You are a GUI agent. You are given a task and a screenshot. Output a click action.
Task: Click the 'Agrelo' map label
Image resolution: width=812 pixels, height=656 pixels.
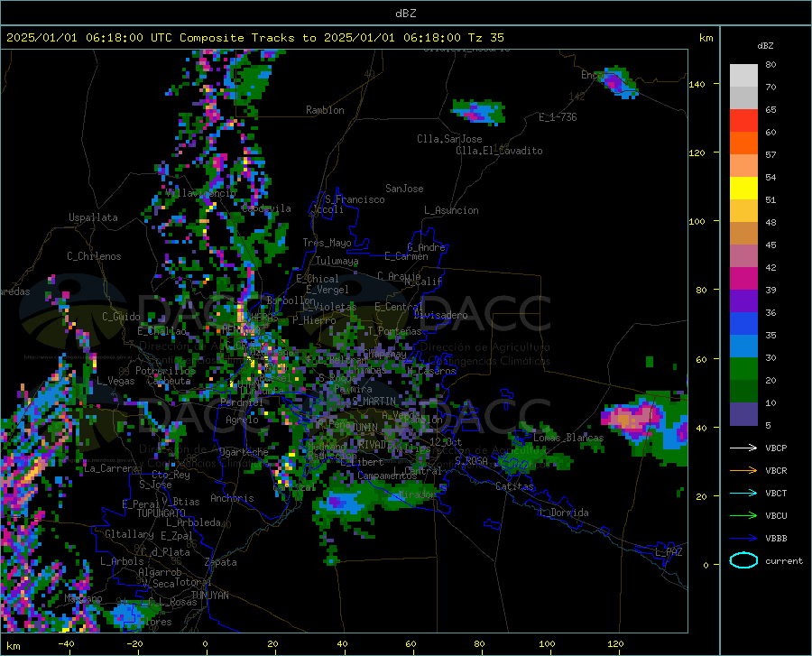(242, 420)
